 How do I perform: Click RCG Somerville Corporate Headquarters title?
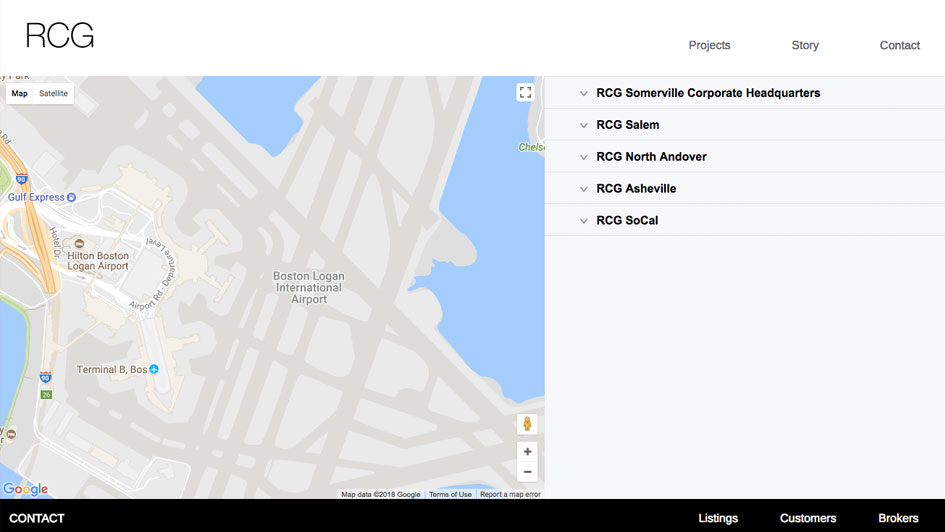[x=708, y=93]
